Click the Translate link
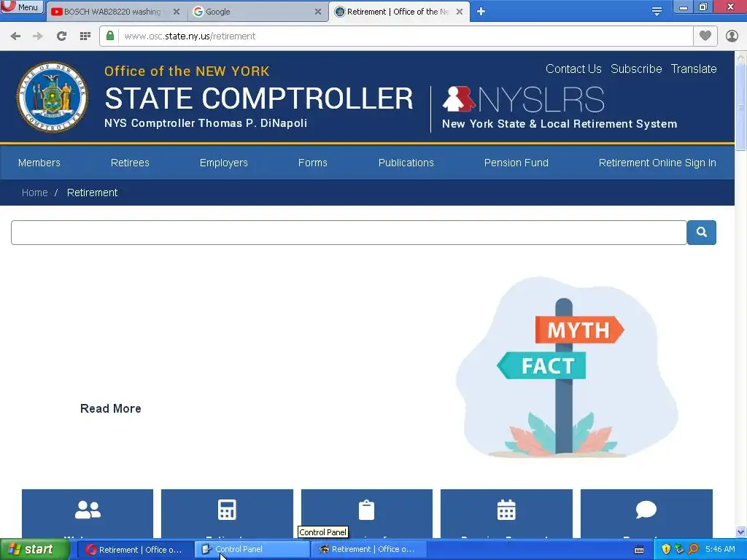 [694, 69]
